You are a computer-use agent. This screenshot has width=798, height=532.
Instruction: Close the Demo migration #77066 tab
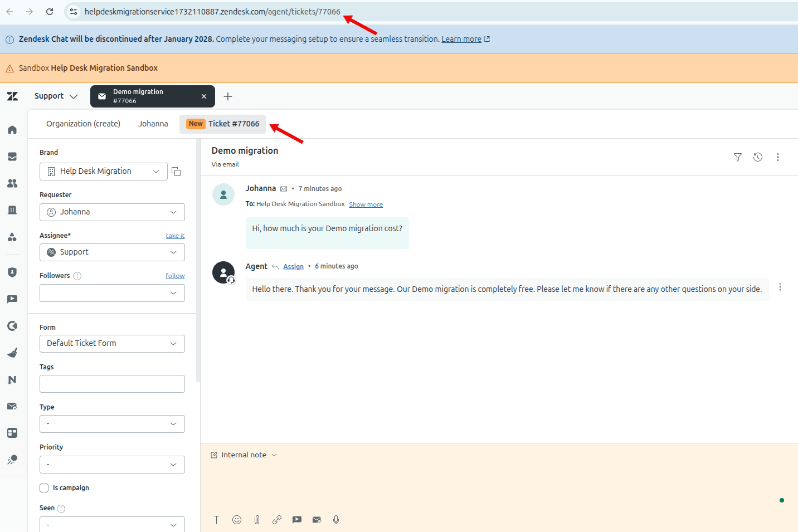[204, 96]
